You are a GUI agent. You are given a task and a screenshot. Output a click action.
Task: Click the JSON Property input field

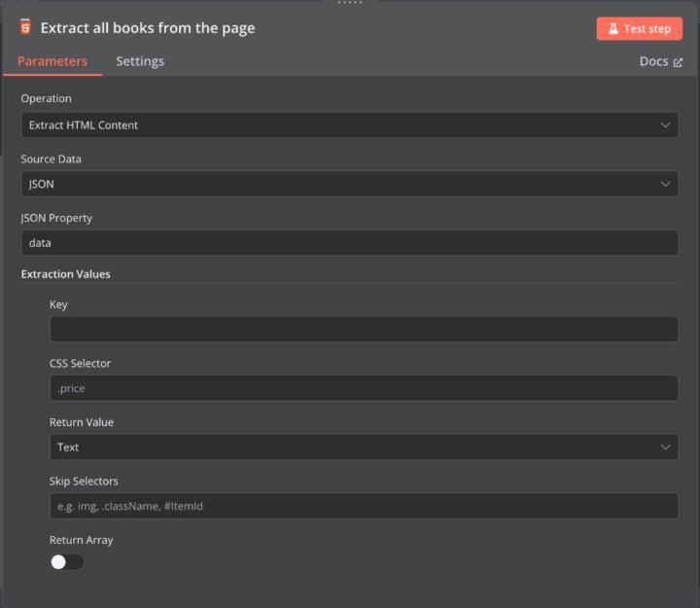[x=349, y=243]
